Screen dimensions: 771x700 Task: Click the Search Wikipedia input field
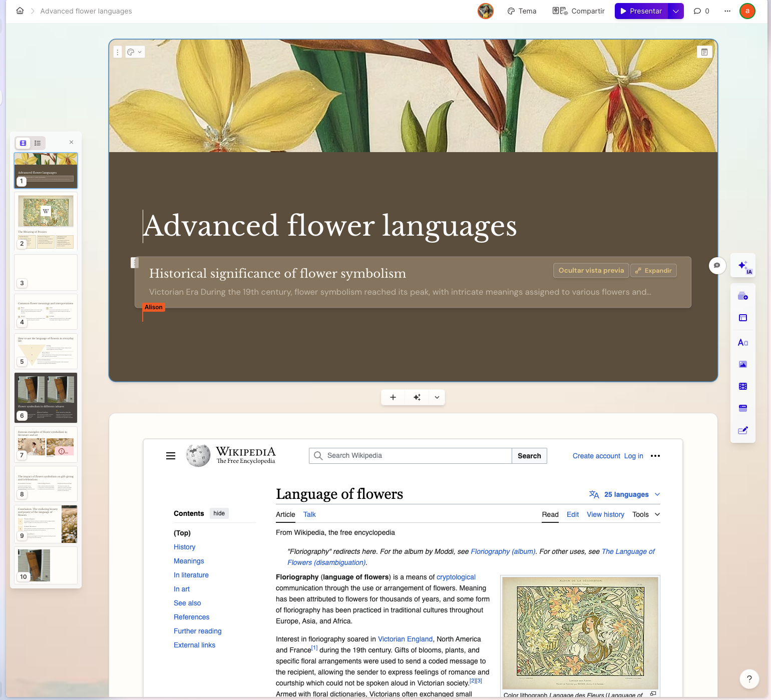[x=411, y=456]
